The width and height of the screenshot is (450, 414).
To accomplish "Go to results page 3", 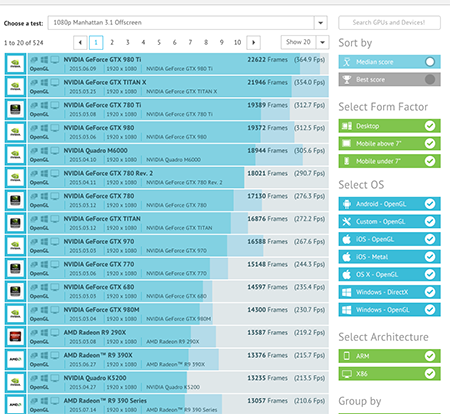I will coord(127,42).
